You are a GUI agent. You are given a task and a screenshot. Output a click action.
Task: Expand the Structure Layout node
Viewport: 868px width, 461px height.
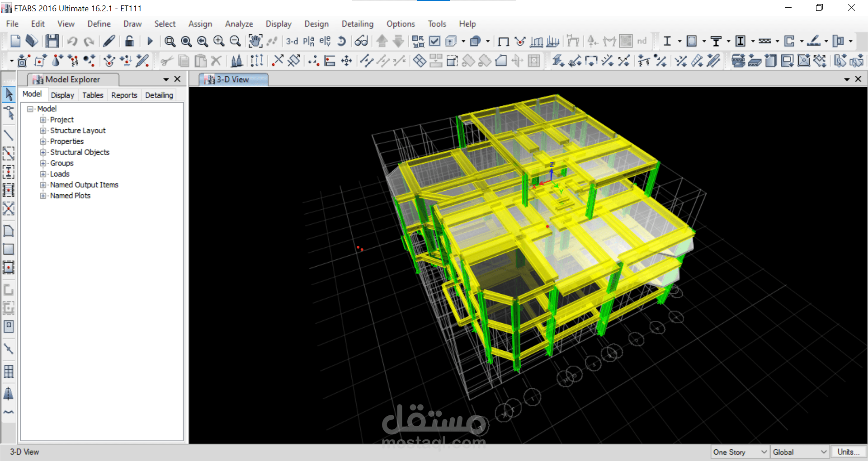[x=43, y=131]
